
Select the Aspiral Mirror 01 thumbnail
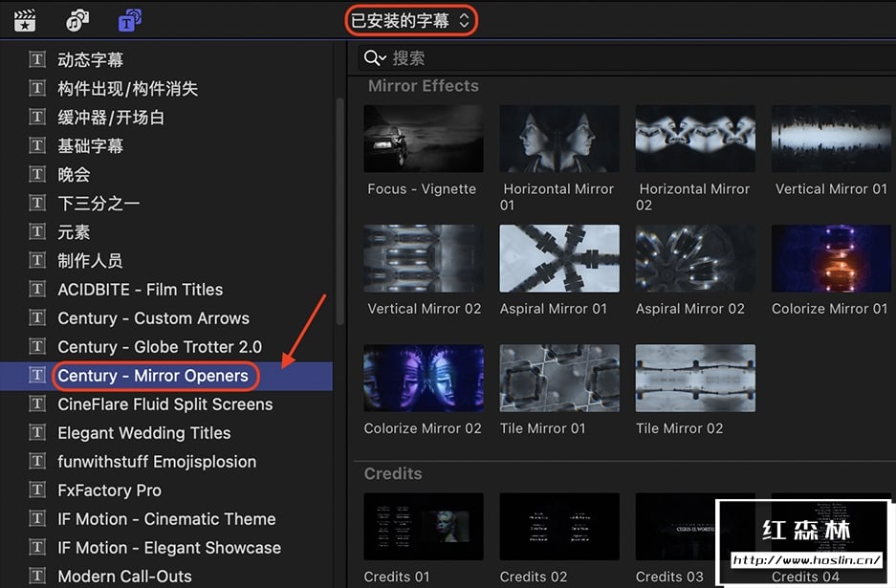pos(559,258)
